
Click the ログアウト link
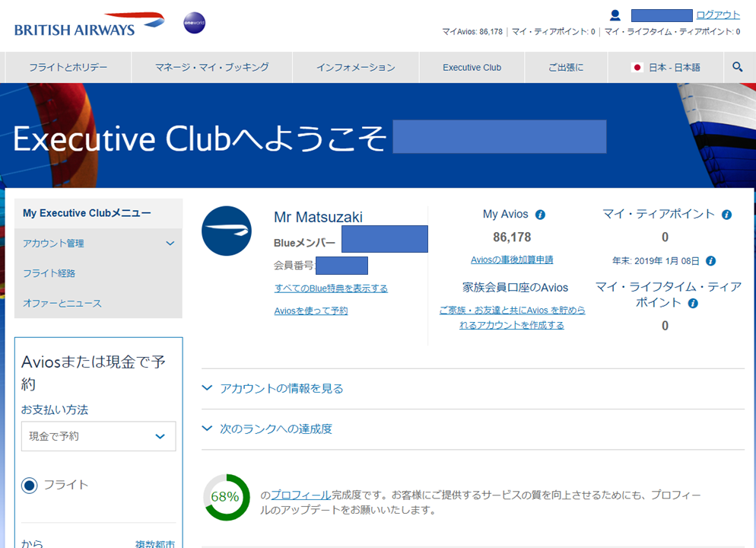click(x=718, y=15)
